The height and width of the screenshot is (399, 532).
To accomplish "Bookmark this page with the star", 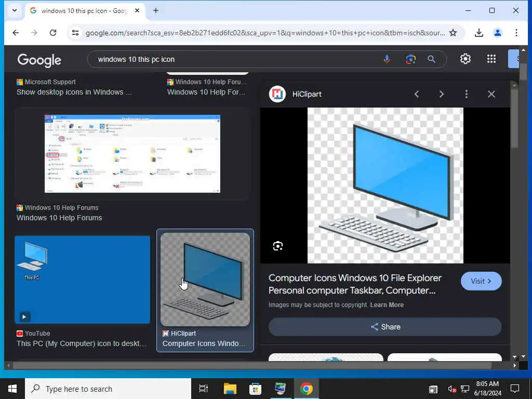I will tap(453, 33).
